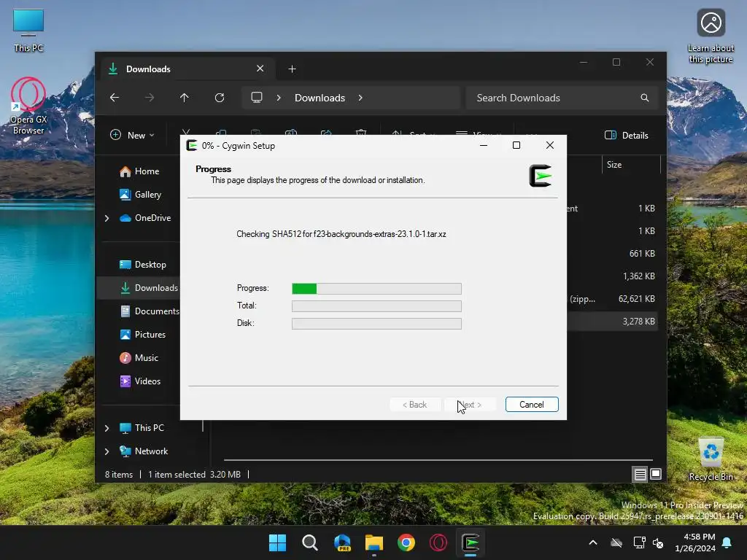Expand the Network tree node
The width and height of the screenshot is (747, 560).
[x=107, y=451]
